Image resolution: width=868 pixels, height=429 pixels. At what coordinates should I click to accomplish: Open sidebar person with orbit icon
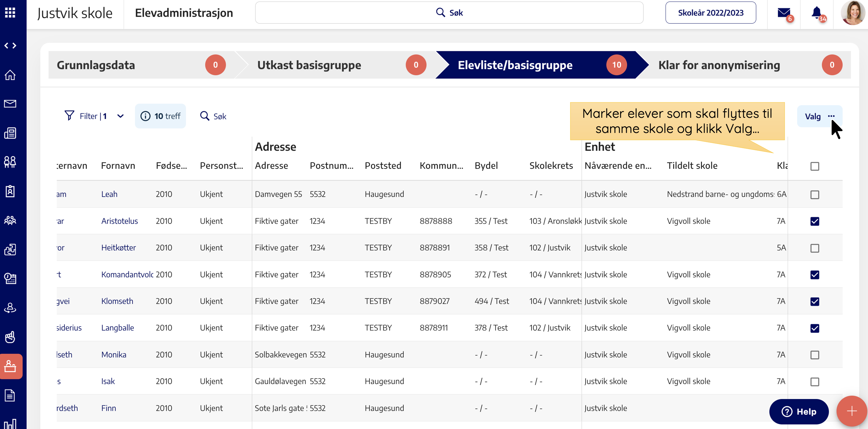10,308
